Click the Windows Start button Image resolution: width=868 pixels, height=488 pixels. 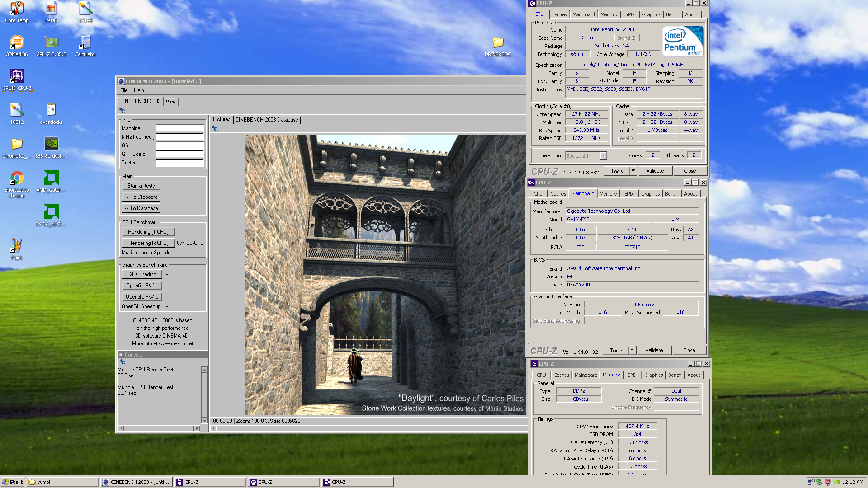point(12,482)
